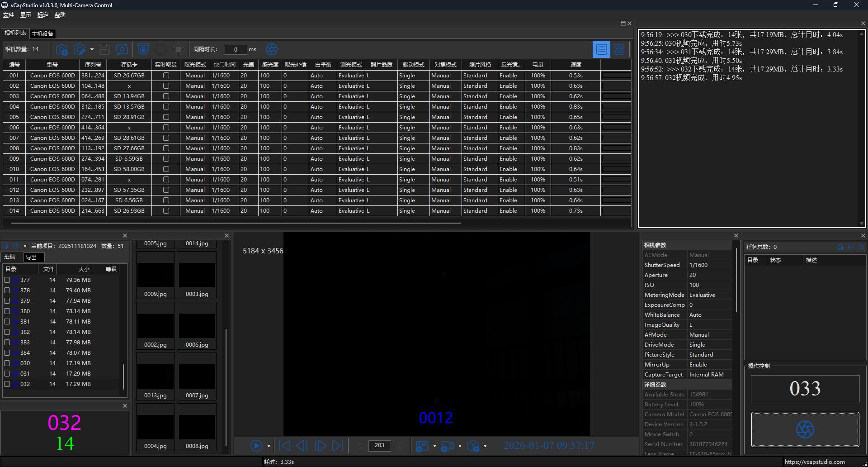Click the shutter release icon next to ms field
The height and width of the screenshot is (467, 868).
point(272,50)
